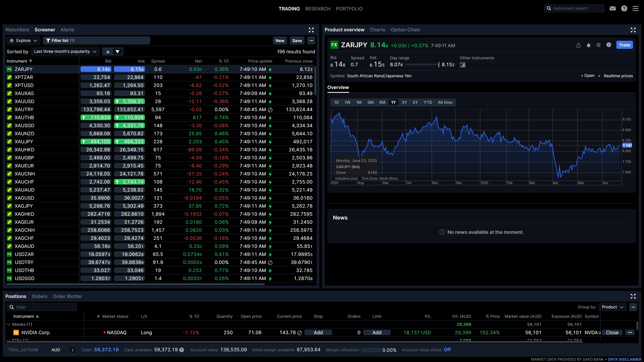The height and width of the screenshot is (362, 644).
Task: Set chart period to 6M
Action: 382,102
